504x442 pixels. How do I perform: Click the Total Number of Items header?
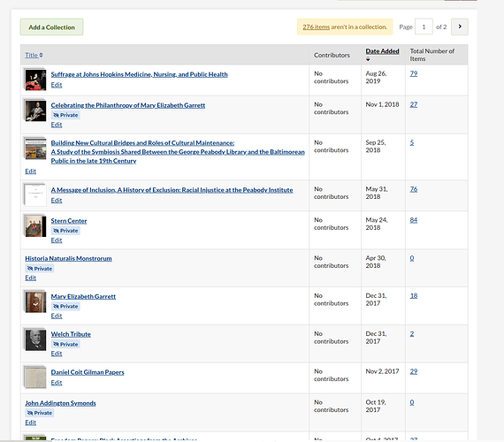point(432,55)
